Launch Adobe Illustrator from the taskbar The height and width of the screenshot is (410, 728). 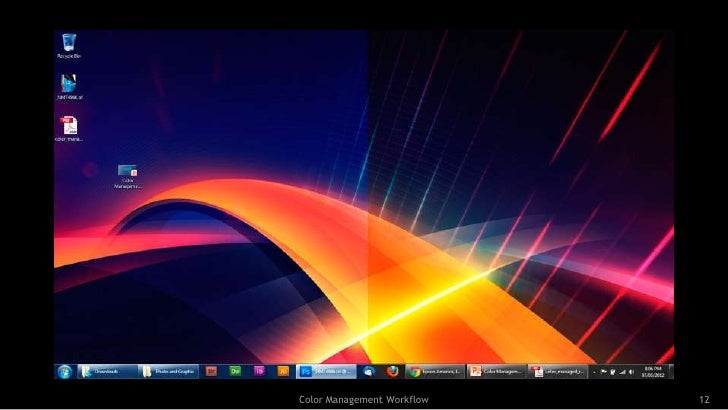tap(283, 371)
